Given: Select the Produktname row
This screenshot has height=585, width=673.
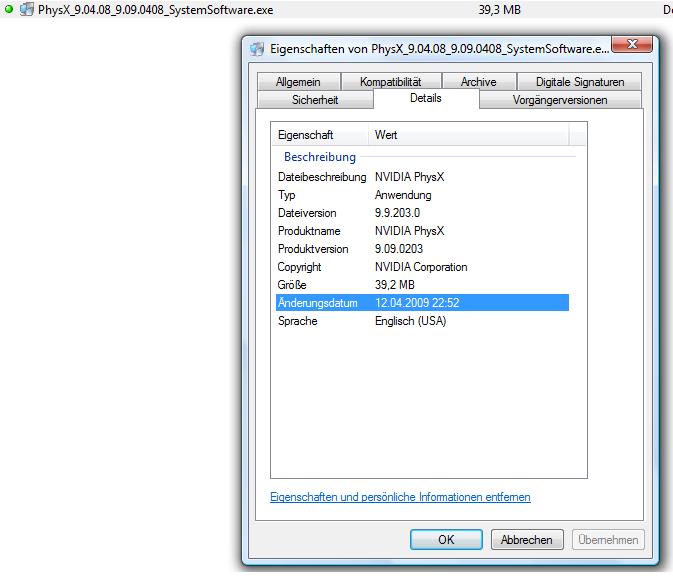Looking at the screenshot, I should pyautogui.click(x=422, y=231).
